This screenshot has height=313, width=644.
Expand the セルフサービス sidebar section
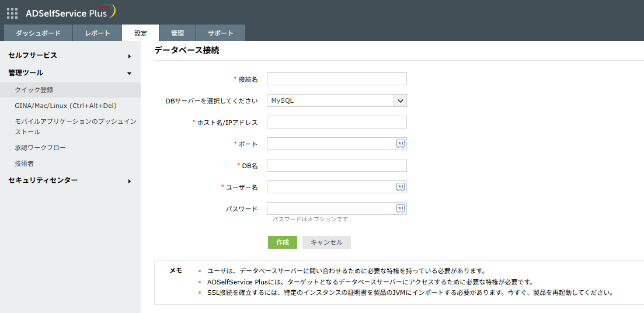pyautogui.click(x=70, y=55)
